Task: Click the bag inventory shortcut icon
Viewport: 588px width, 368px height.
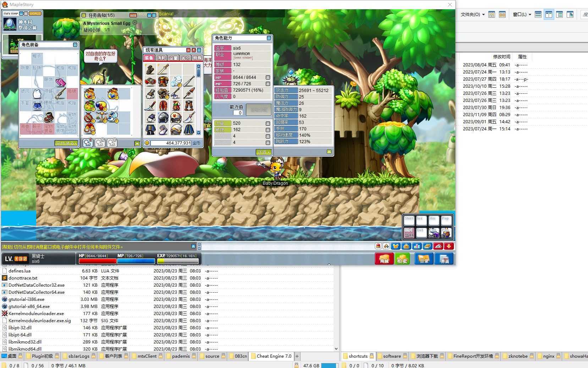Action: coord(406,246)
